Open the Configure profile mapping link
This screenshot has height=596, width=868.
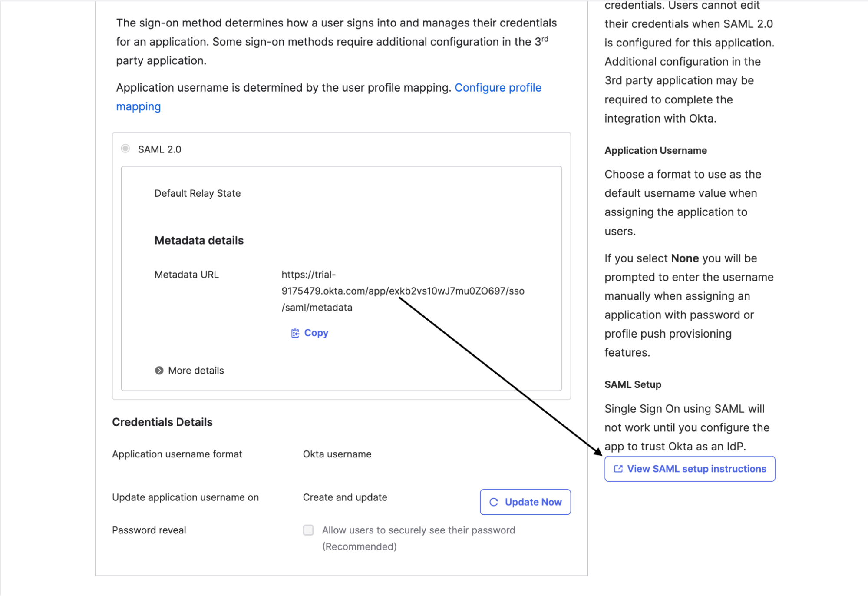(x=329, y=97)
